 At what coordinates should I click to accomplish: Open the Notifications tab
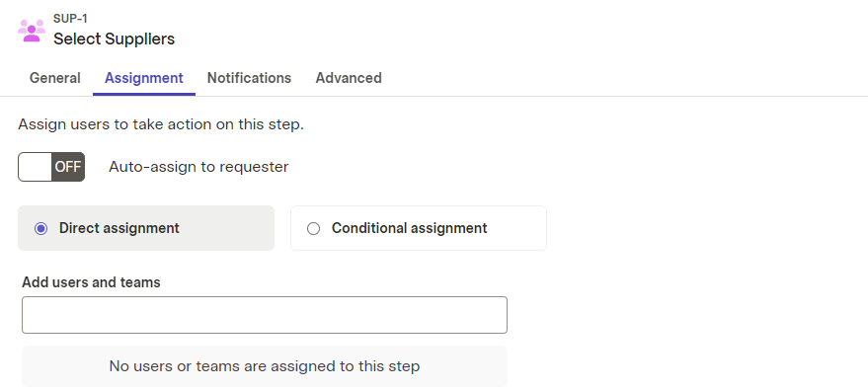(249, 78)
